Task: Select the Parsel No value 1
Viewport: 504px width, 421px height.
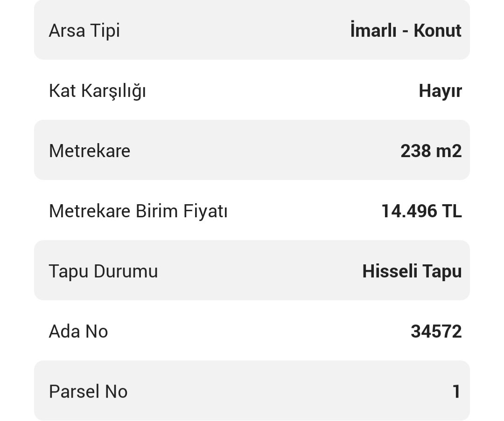Action: tap(456, 392)
